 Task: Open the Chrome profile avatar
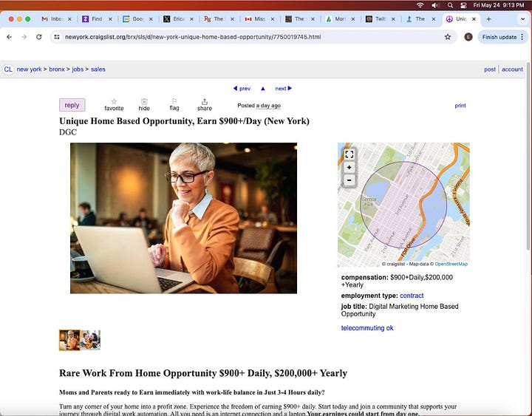pyautogui.click(x=468, y=37)
